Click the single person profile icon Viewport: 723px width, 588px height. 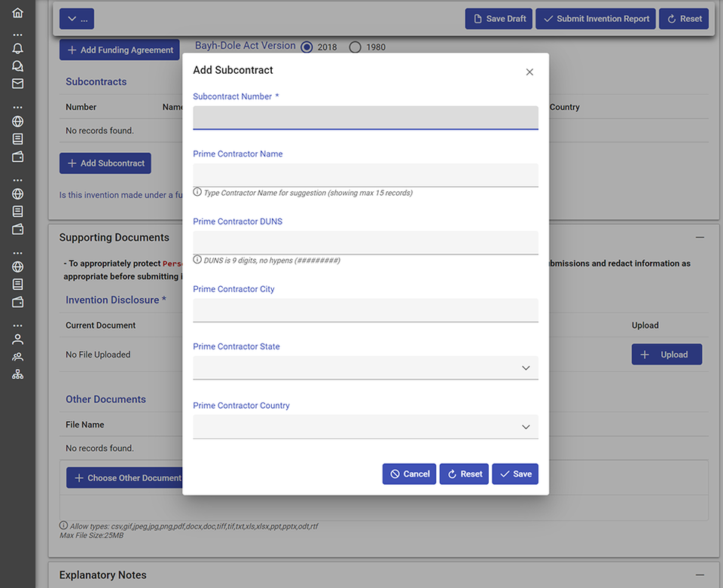(x=17, y=339)
